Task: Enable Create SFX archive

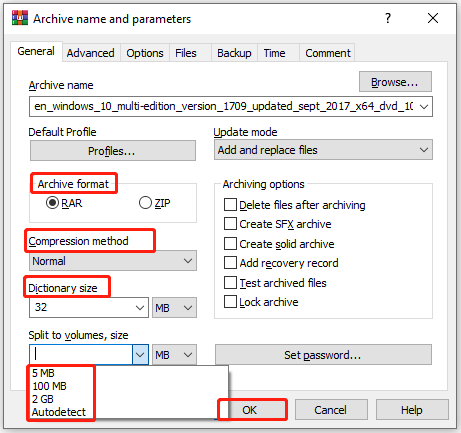Action: tap(230, 224)
